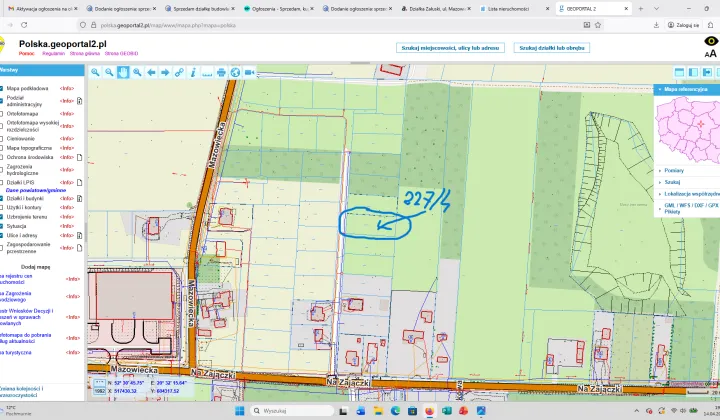Click the high contrast eye icon

711,41
